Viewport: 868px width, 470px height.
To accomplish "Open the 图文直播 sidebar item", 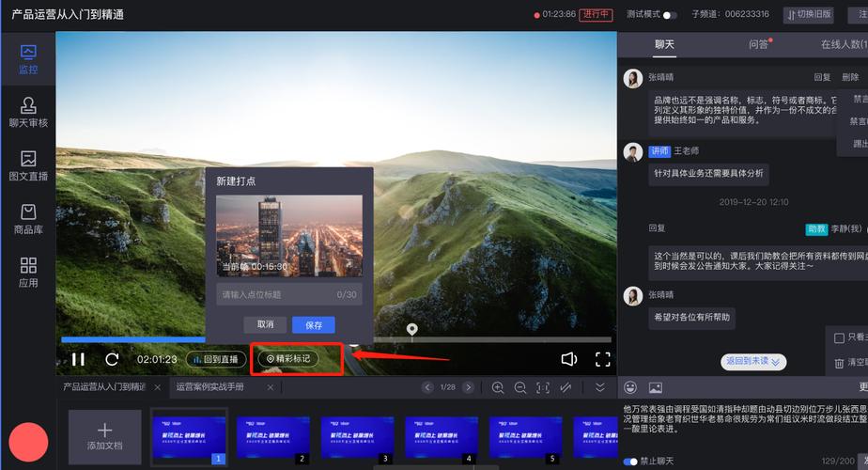I will 28,165.
